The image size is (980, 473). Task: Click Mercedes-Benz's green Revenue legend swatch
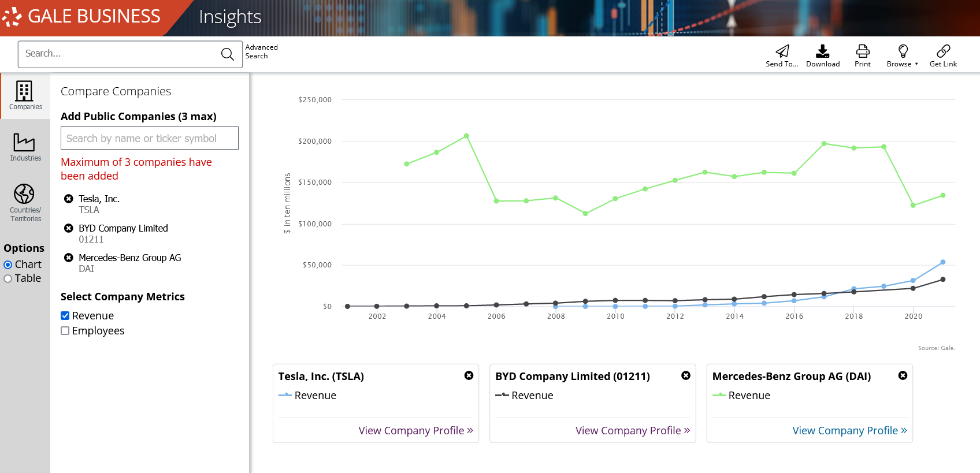tap(719, 395)
